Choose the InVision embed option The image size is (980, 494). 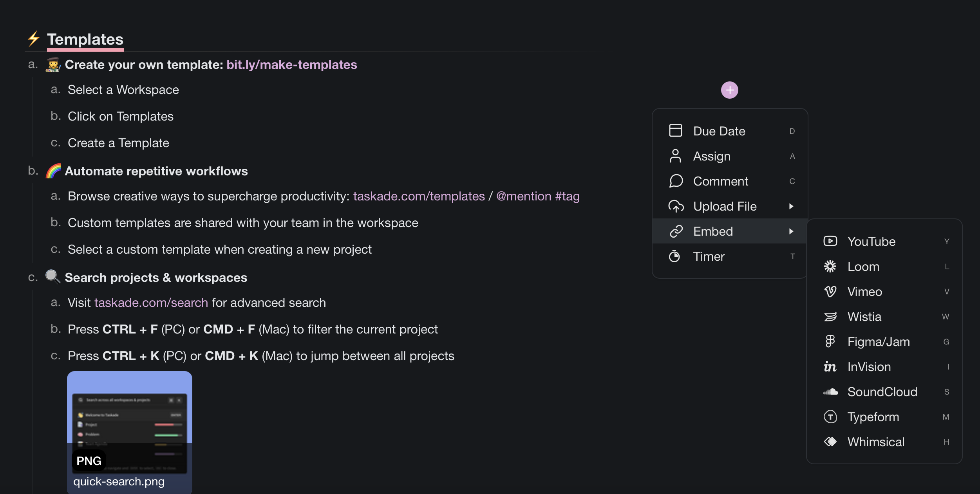pos(869,367)
